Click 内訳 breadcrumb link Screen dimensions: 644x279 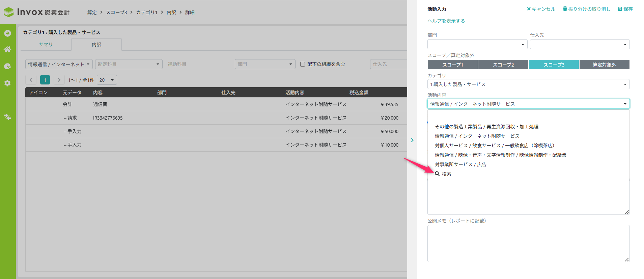pyautogui.click(x=171, y=12)
